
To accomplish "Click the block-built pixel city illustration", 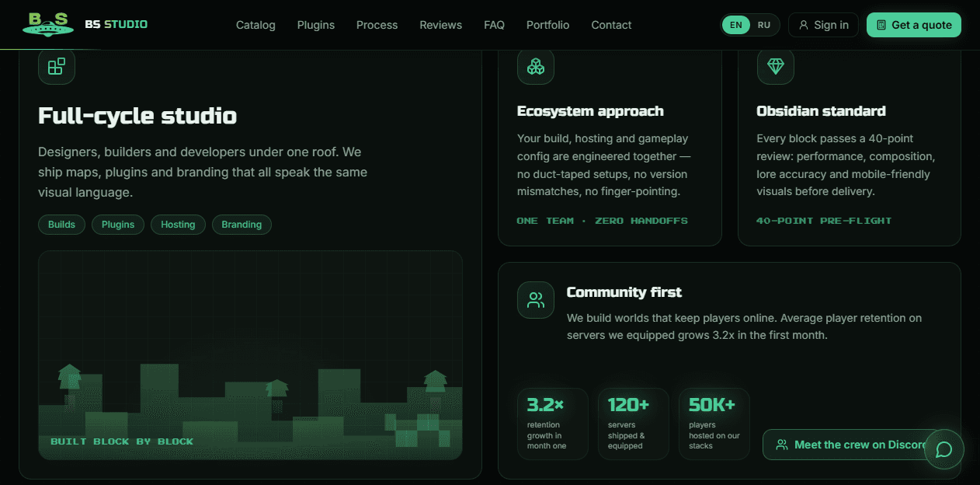I will tap(250, 355).
